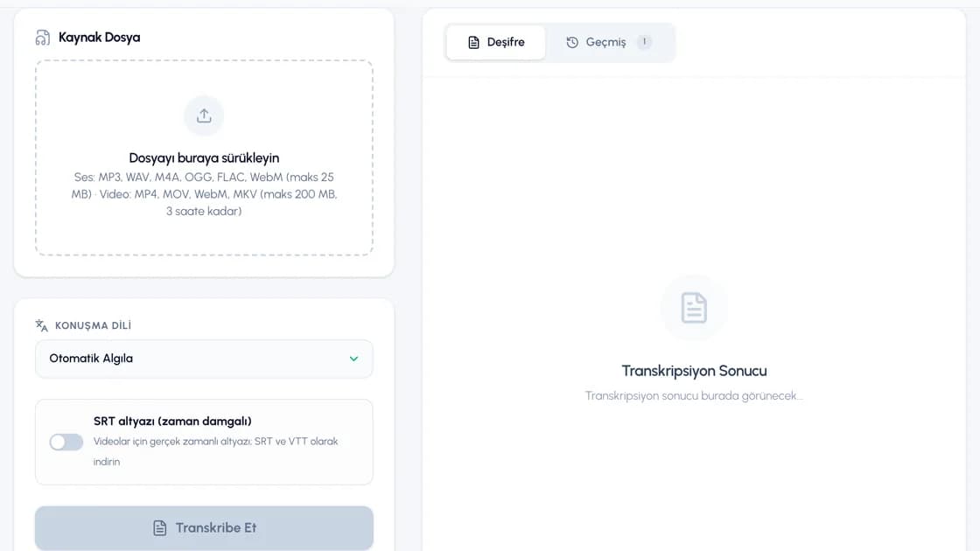Click Dosyayı buraya sürükleyin upload text
This screenshot has height=551, width=980.
click(x=204, y=158)
